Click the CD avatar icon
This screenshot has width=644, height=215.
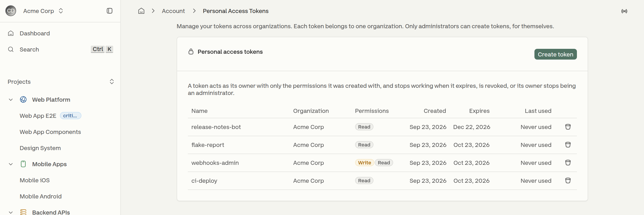11,11
